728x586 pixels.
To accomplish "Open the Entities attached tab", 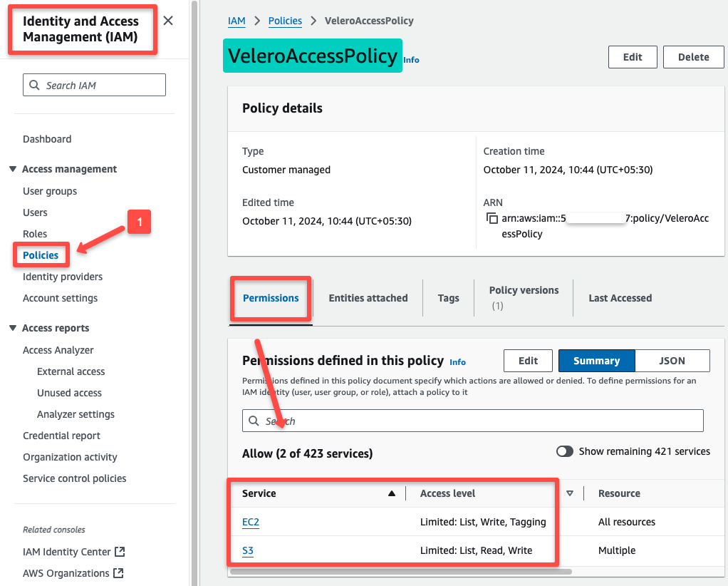I will 368,298.
